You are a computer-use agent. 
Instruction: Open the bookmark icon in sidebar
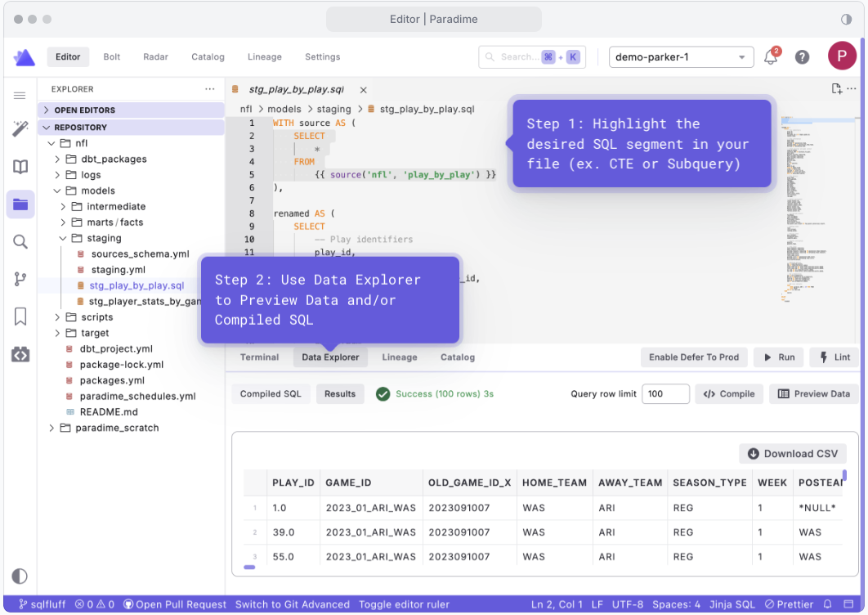click(20, 316)
